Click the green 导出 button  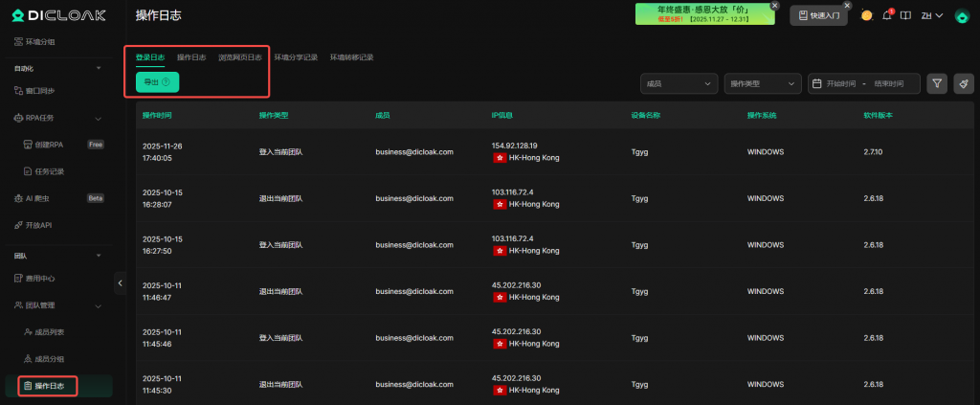pyautogui.click(x=158, y=82)
